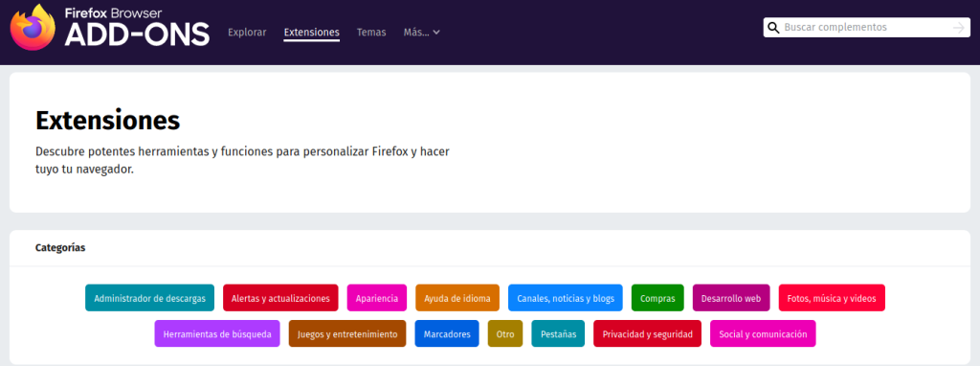Select Ayuda de idioma category
980x366 pixels.
point(457,298)
